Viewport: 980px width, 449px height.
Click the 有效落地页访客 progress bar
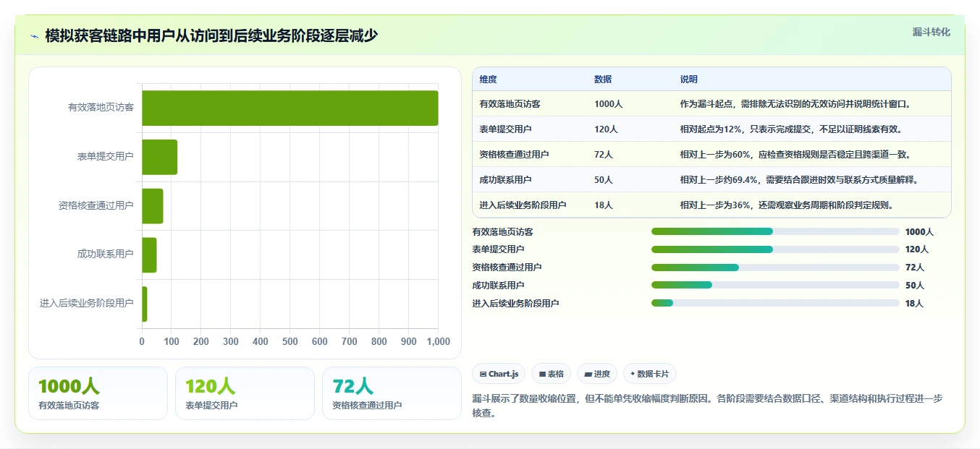775,231
